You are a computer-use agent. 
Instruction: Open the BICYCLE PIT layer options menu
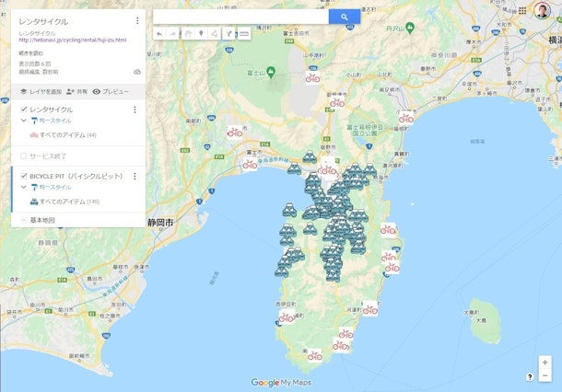pos(135,176)
